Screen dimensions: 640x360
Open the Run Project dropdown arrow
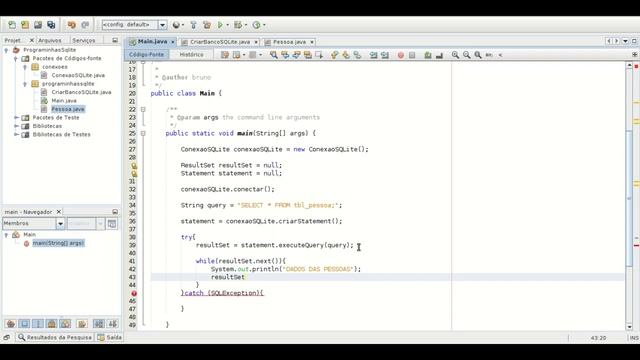(x=228, y=25)
